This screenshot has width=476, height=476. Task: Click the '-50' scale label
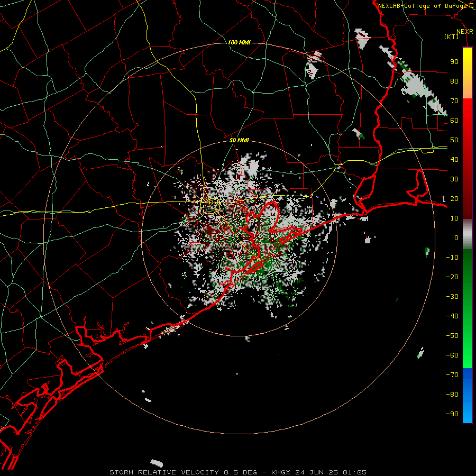(x=452, y=336)
